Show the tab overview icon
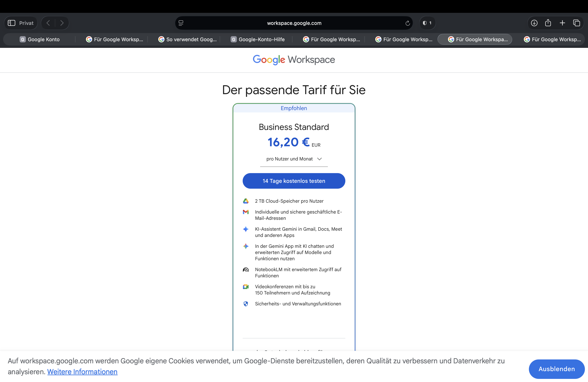The height and width of the screenshot is (382, 588). pos(576,23)
